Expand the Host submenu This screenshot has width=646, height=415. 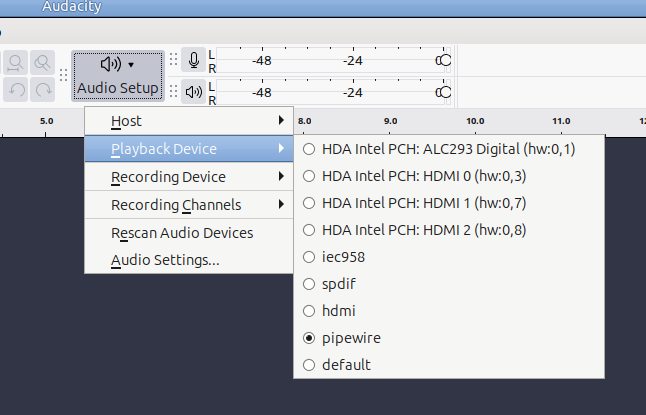click(x=189, y=121)
